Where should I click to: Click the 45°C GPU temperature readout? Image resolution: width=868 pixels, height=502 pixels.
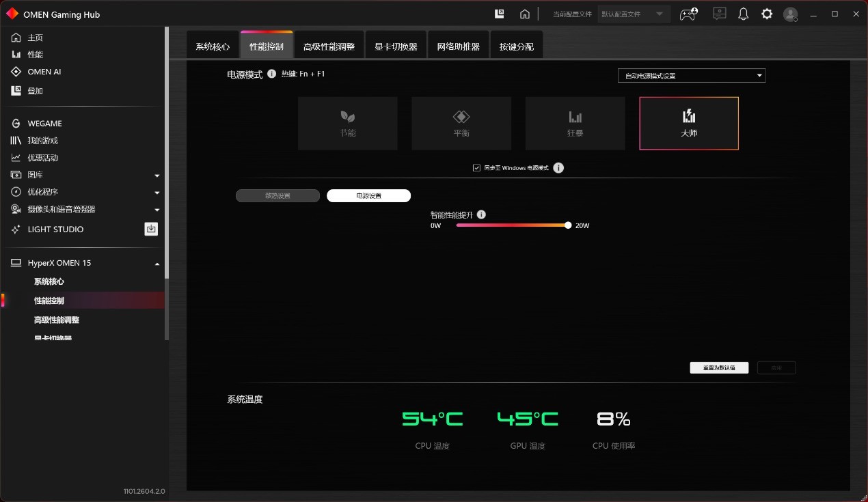coord(528,419)
